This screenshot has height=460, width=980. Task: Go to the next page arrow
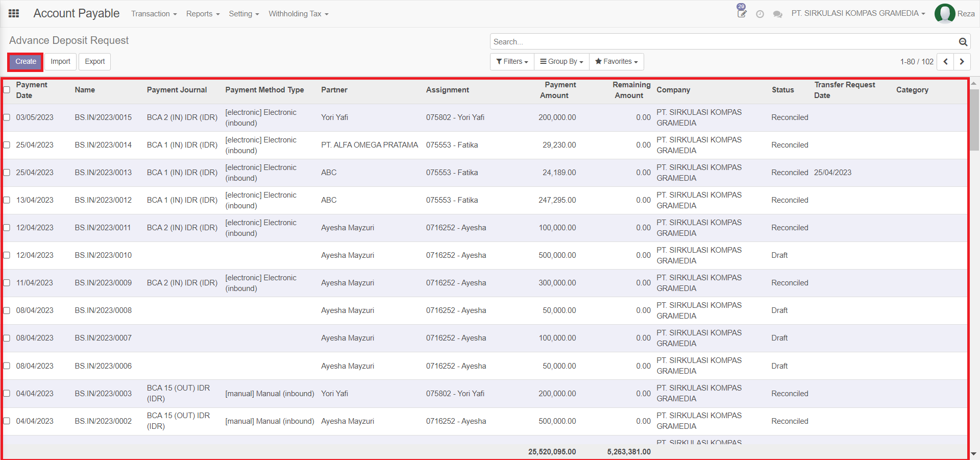[x=962, y=62]
